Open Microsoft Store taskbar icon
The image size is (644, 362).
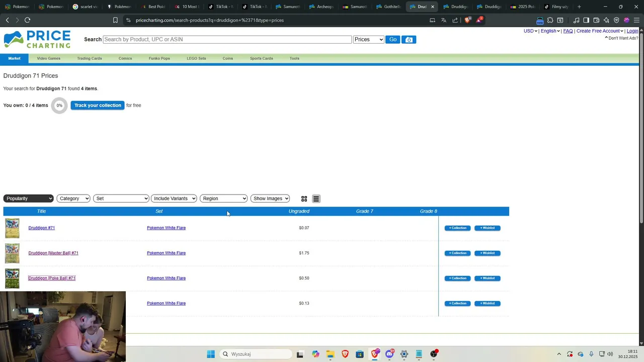(360, 354)
